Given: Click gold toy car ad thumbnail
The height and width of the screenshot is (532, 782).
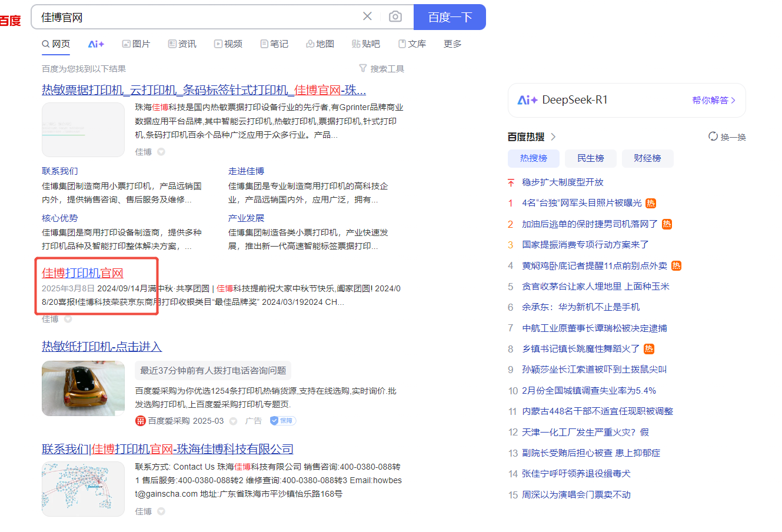Looking at the screenshot, I should point(83,388).
